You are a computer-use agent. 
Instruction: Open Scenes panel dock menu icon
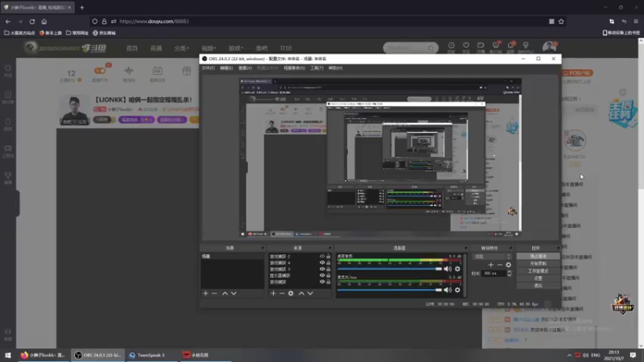(262, 248)
